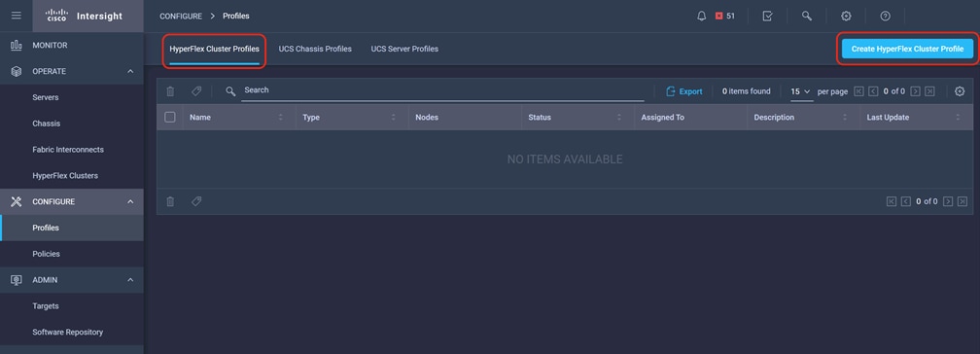Image resolution: width=980 pixels, height=354 pixels.
Task: Open the help question mark icon
Action: 885,17
